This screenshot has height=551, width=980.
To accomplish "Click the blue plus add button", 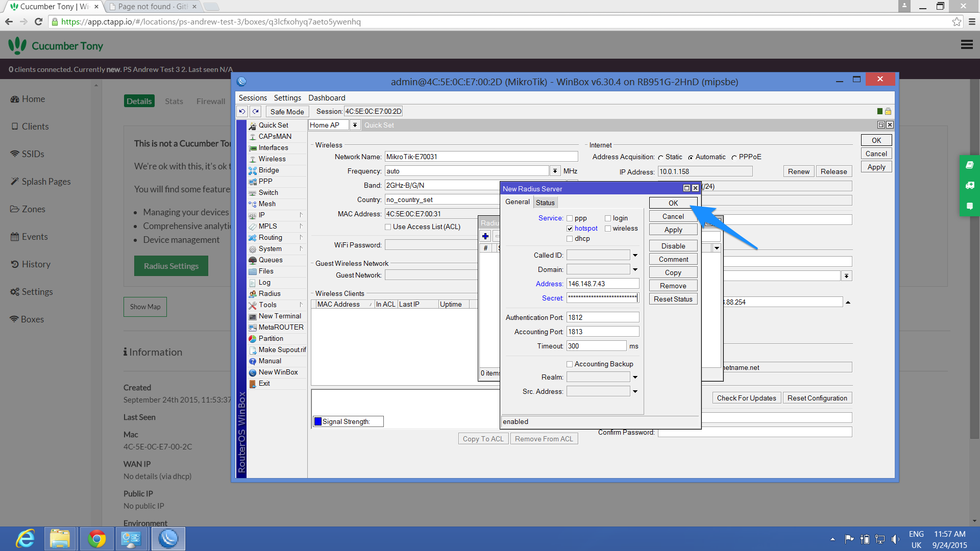I will point(485,236).
